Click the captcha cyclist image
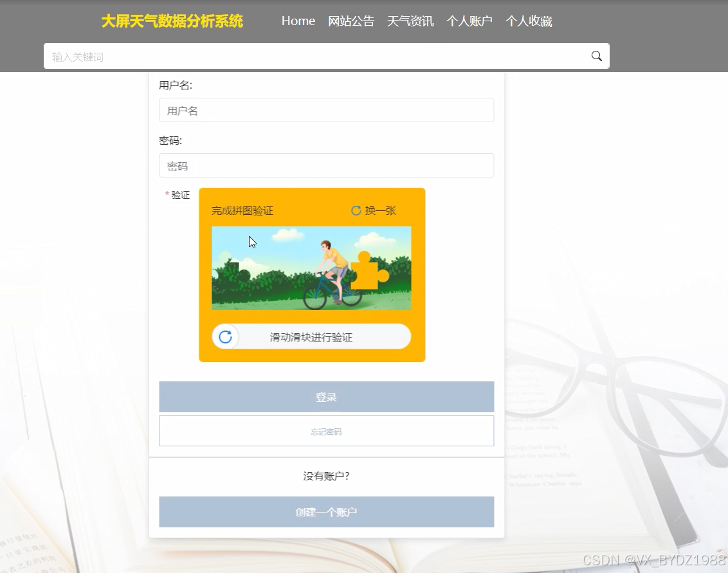This screenshot has height=573, width=728. pos(311,268)
